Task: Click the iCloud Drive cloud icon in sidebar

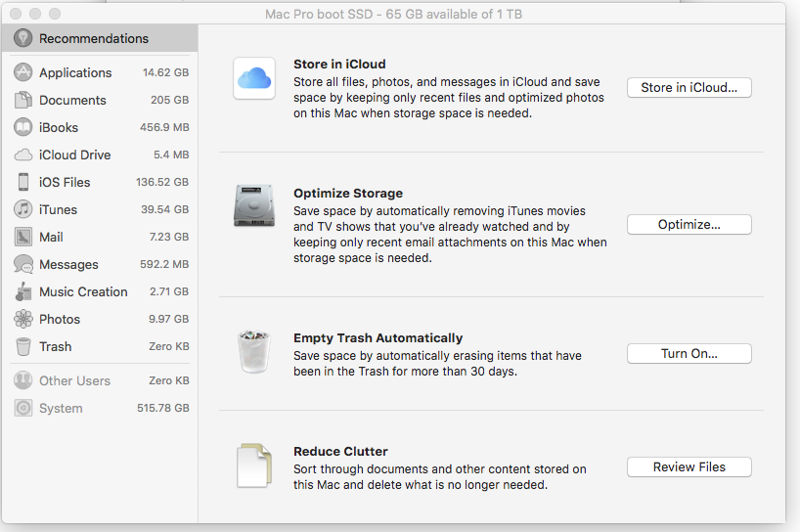Action: 22,155
